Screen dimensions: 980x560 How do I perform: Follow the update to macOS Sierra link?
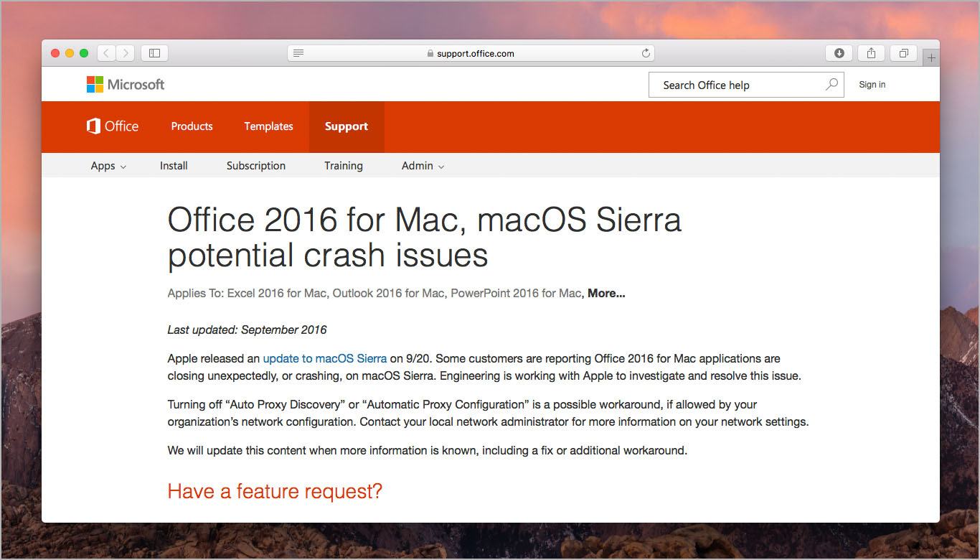pos(324,358)
